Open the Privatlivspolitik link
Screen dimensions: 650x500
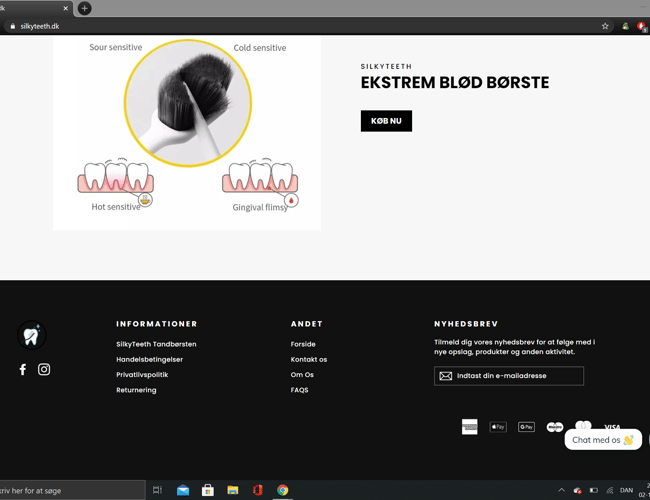[142, 375]
